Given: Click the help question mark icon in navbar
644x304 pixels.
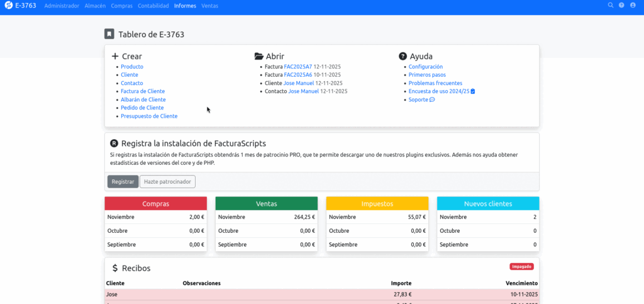Looking at the screenshot, I should point(621,5).
